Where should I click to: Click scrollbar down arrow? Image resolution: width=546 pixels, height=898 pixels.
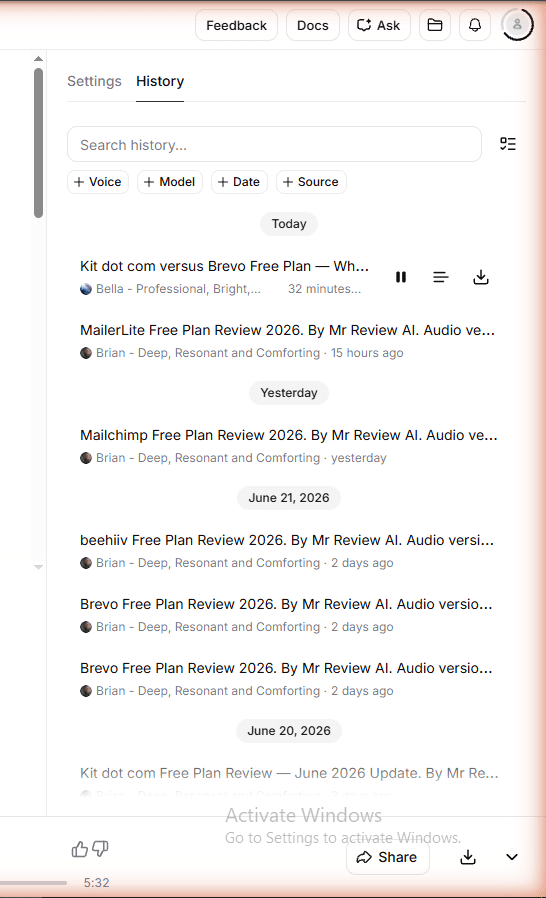38,567
